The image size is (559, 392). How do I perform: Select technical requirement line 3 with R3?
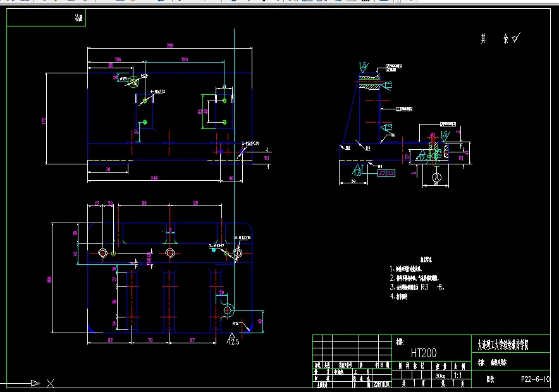417,287
